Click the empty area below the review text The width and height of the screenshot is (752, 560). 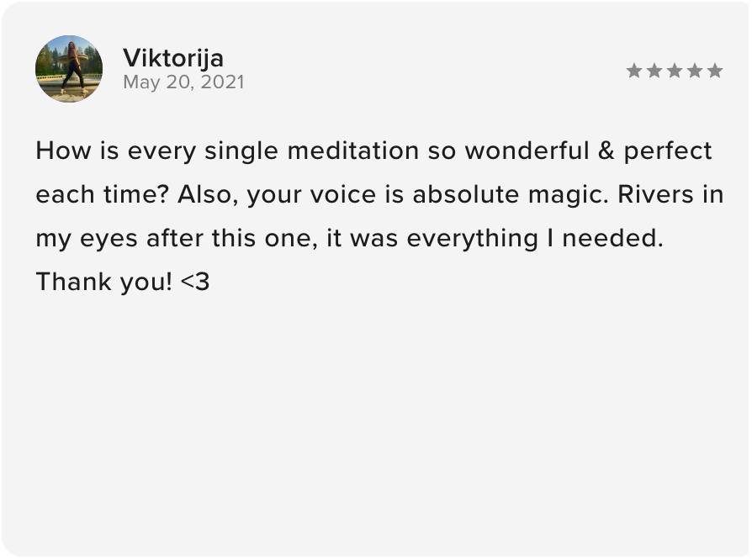[x=375, y=420]
